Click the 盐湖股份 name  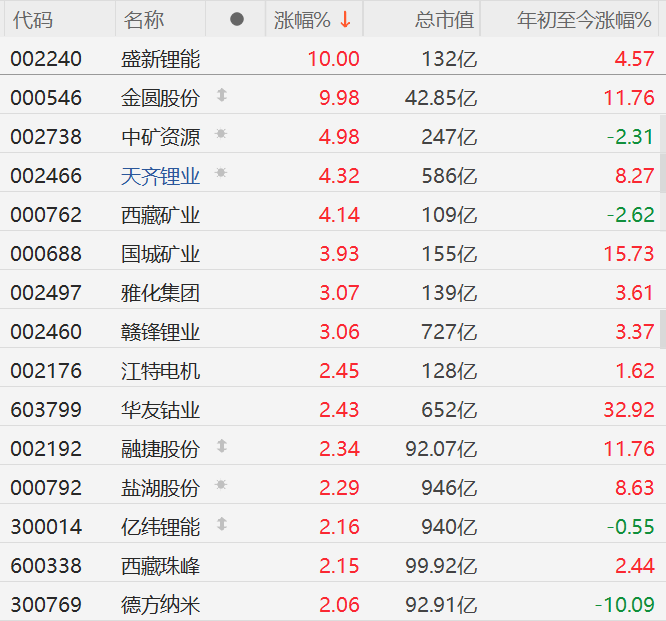[x=161, y=488]
